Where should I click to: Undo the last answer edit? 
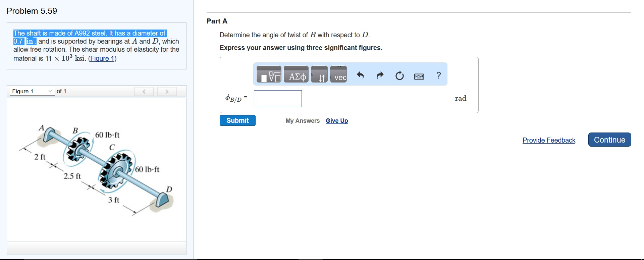360,75
